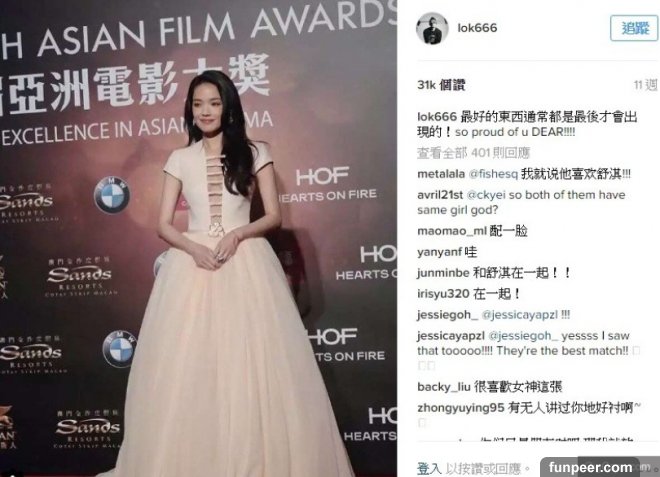Screen dimensions: 660x477
Task: Click the 11 週 post timestamp
Action: pos(646,85)
